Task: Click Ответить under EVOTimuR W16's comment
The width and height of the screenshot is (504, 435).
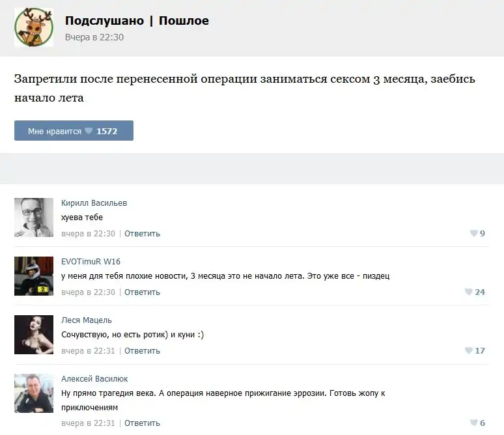Action: 142,292
